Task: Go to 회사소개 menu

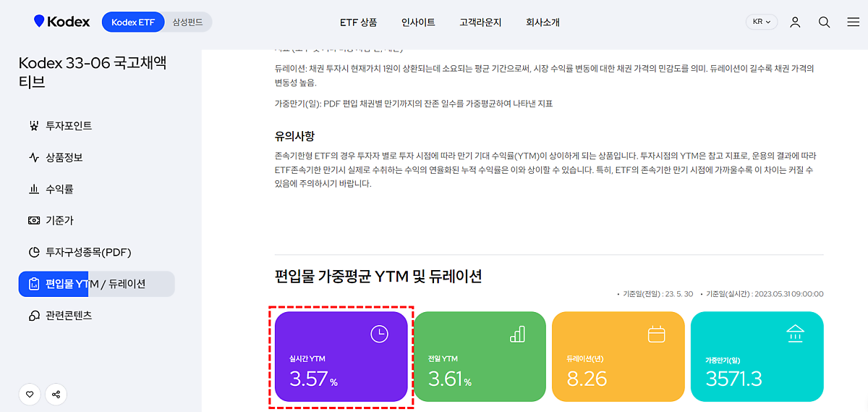Action: (x=542, y=22)
